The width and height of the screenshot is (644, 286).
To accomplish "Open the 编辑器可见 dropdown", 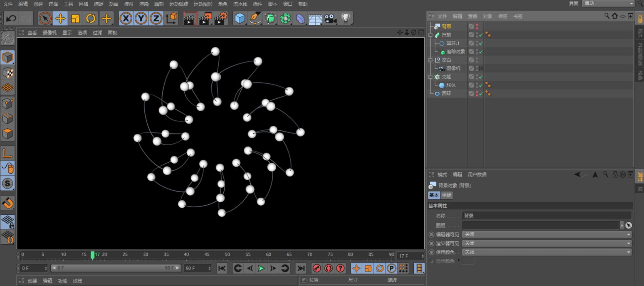I will click(547, 234).
